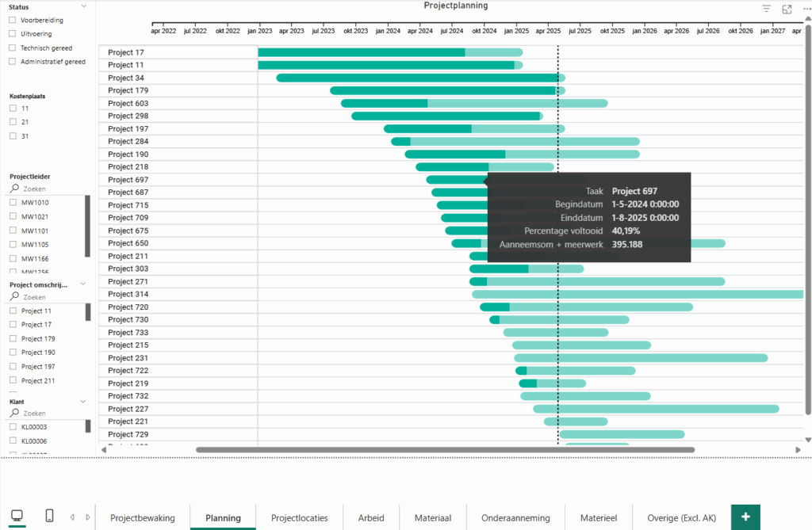812x530 pixels.
Task: Open the Klant slicer dropdown chevron
Action: pyautogui.click(x=83, y=402)
